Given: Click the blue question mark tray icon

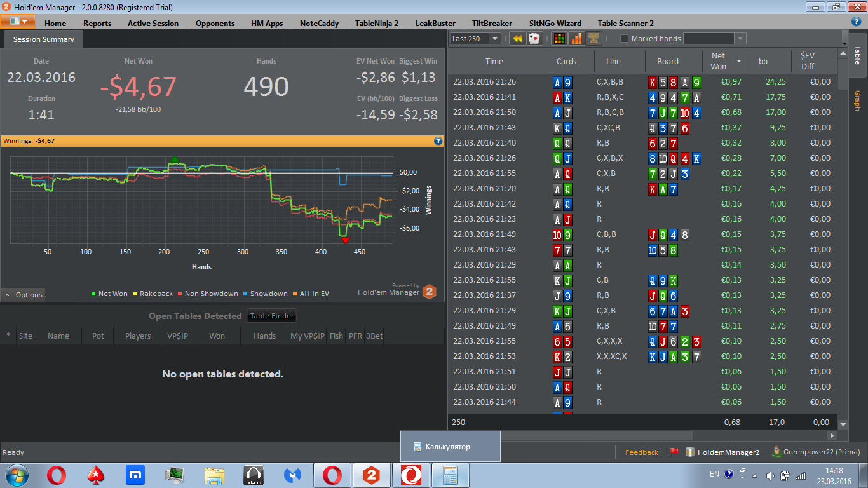Looking at the screenshot, I should pyautogui.click(x=728, y=474).
